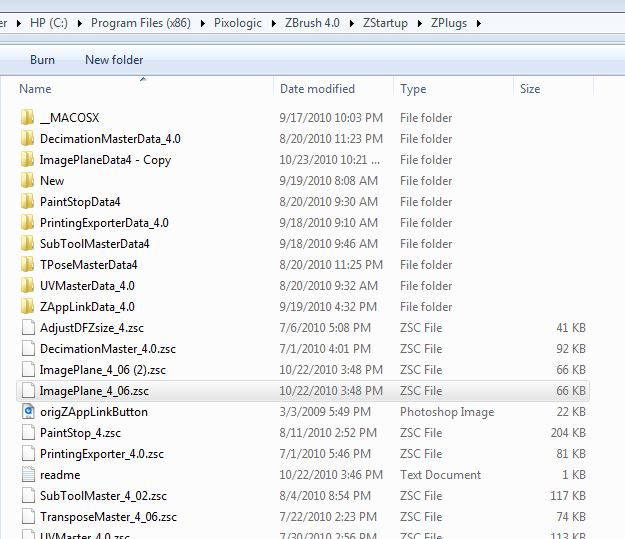Go to HP (C:) in address bar
625x539 pixels.
coord(49,23)
